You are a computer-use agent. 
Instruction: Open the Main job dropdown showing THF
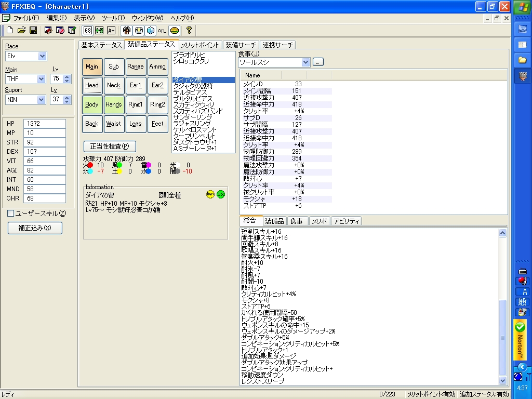pyautogui.click(x=41, y=79)
